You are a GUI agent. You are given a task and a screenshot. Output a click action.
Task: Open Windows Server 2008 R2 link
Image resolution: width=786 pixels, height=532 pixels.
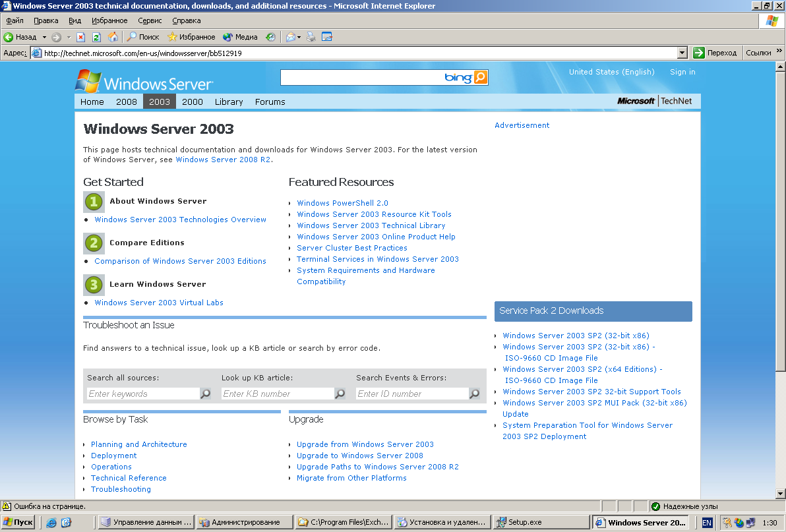(223, 160)
